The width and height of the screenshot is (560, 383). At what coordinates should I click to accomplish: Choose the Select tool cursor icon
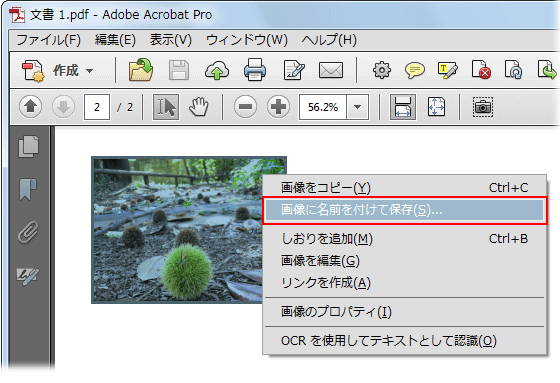[x=166, y=107]
